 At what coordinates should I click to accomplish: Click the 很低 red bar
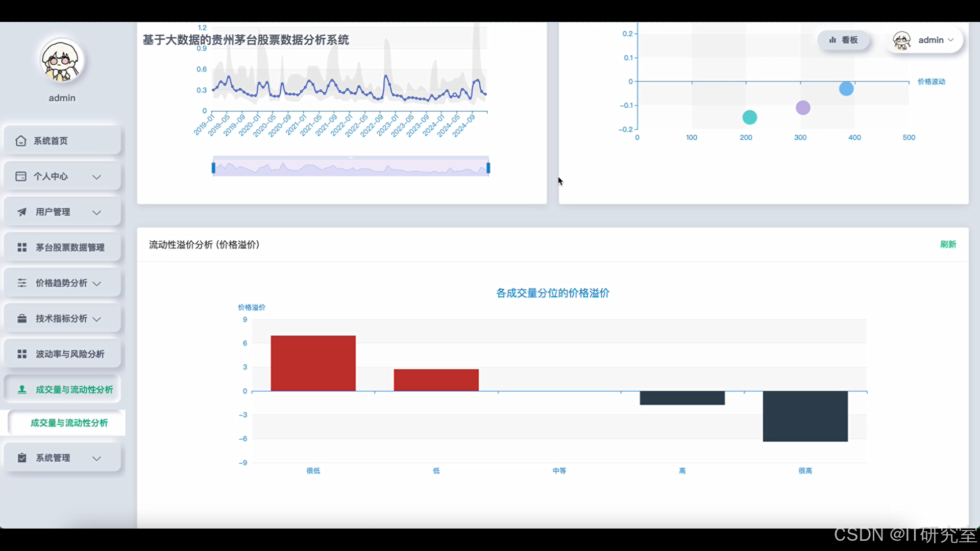click(313, 363)
